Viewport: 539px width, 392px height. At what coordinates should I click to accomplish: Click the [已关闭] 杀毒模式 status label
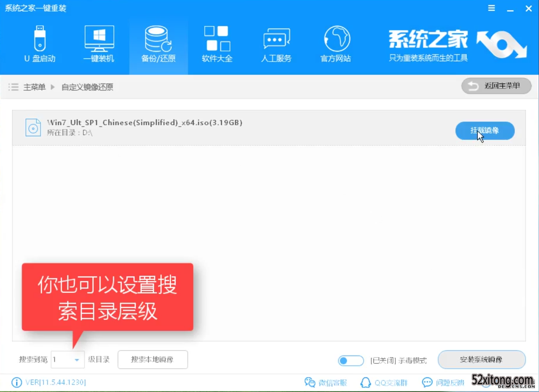point(399,360)
